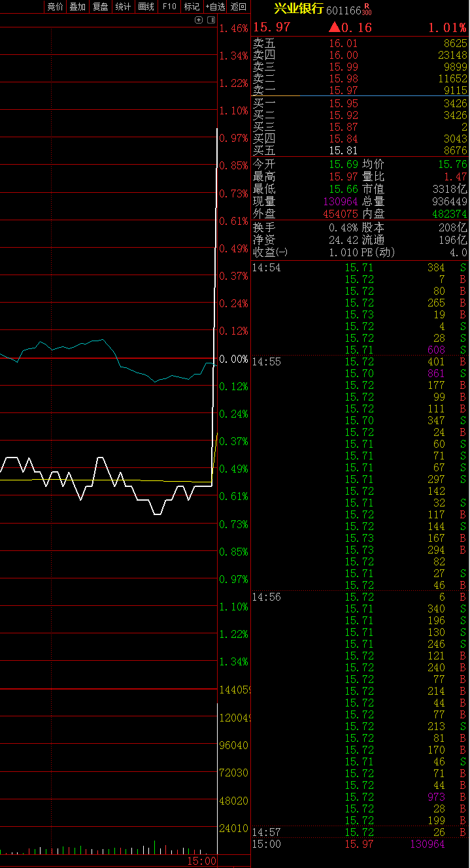
Task: Click the small panel icon beside the up-arrow icon
Action: click(x=210, y=20)
